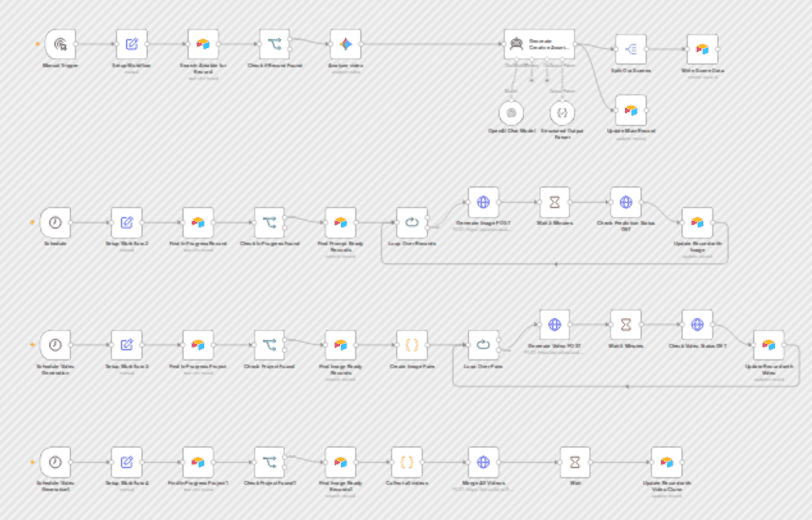The image size is (812, 520).
Task: Open the Update Record with Video Clone node
Action: [667, 462]
